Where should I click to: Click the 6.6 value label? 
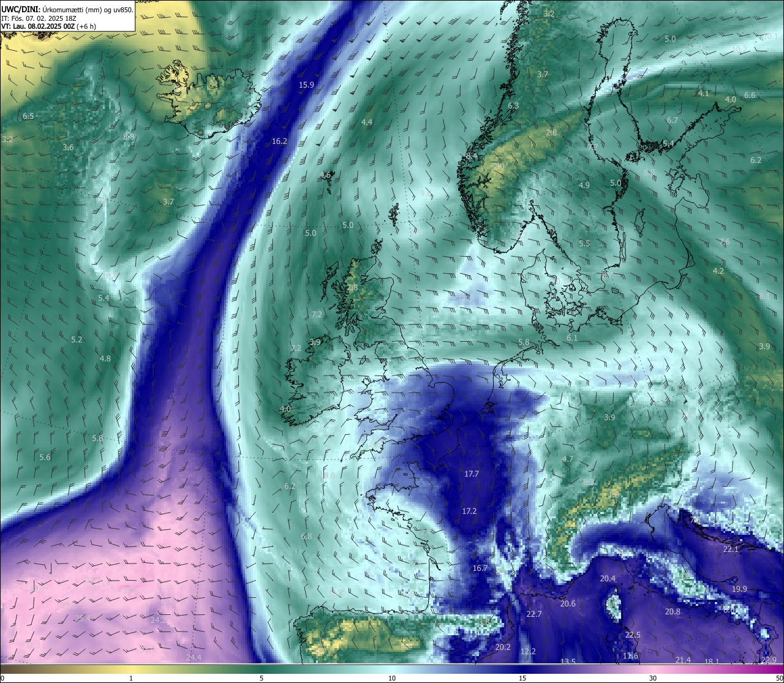pos(750,96)
